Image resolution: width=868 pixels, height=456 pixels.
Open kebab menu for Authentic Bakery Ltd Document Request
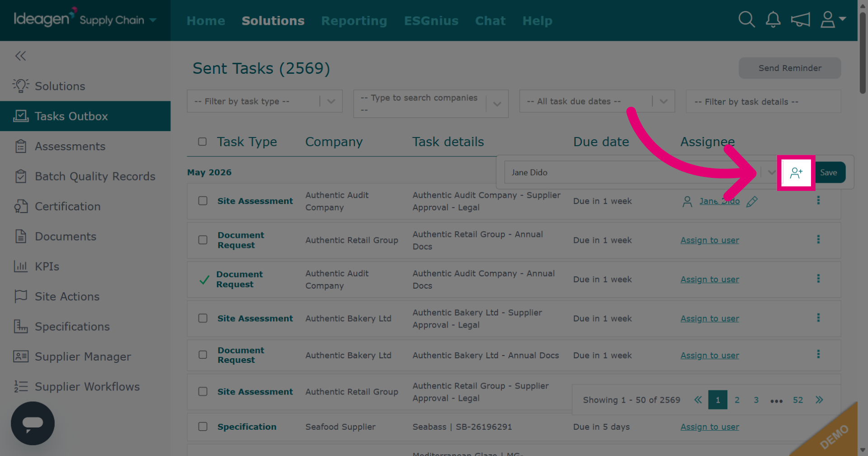818,354
